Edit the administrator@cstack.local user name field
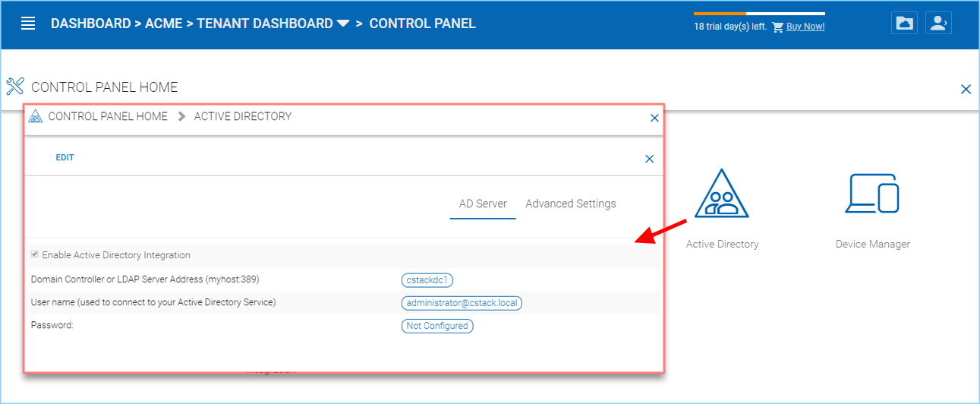Screen dimensions: 980x404 [x=462, y=303]
